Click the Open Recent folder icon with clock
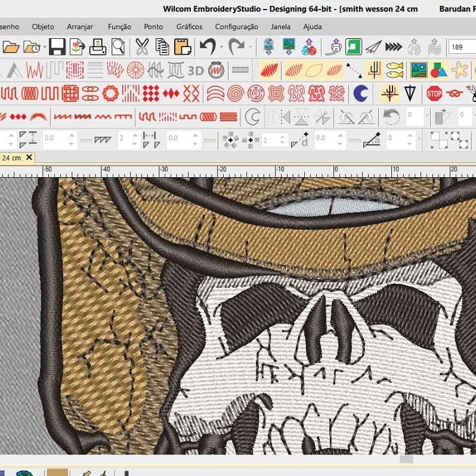 coord(32,47)
